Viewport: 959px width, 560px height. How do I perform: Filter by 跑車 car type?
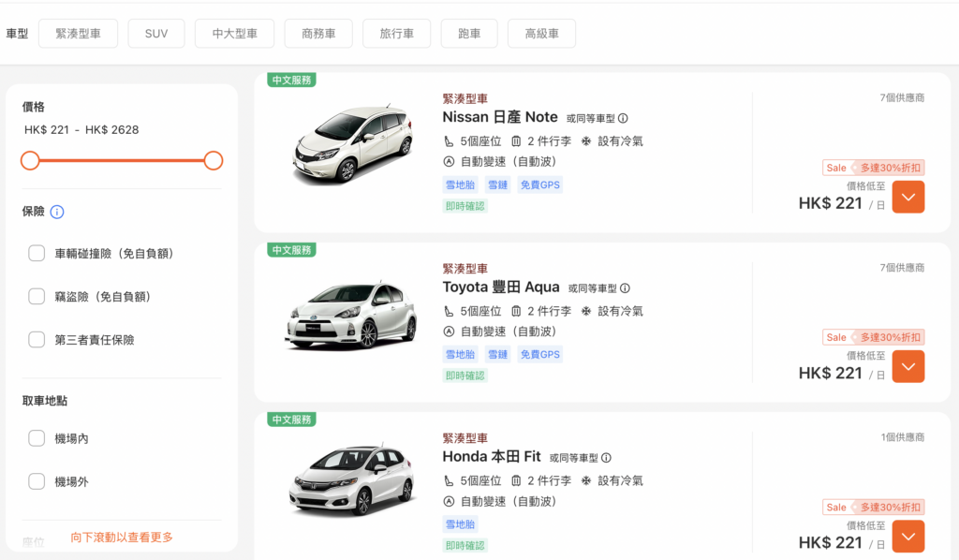click(469, 34)
